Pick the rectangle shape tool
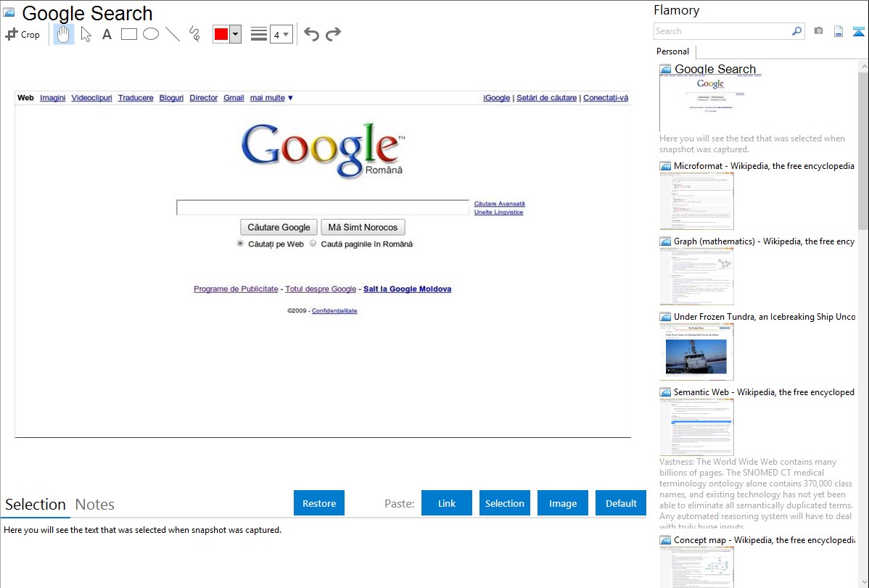Viewport: 869px width, 588px height. tap(128, 34)
